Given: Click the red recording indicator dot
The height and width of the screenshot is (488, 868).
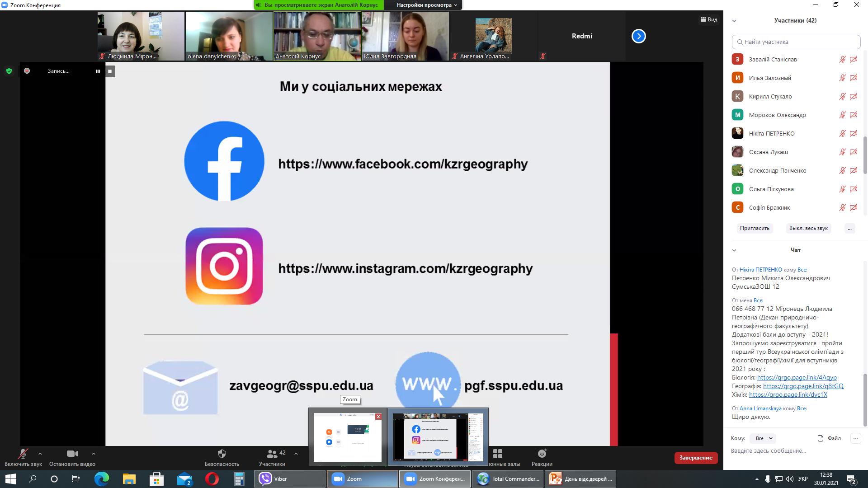Looking at the screenshot, I should (27, 71).
